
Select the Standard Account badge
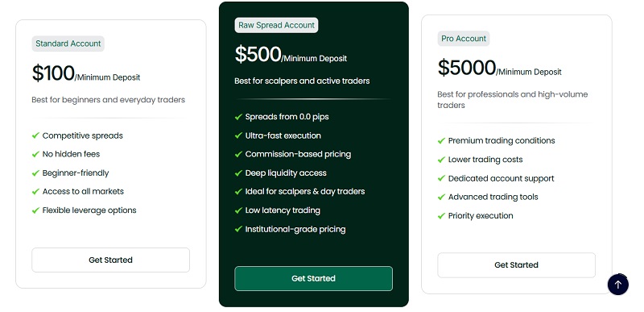pyautogui.click(x=68, y=44)
